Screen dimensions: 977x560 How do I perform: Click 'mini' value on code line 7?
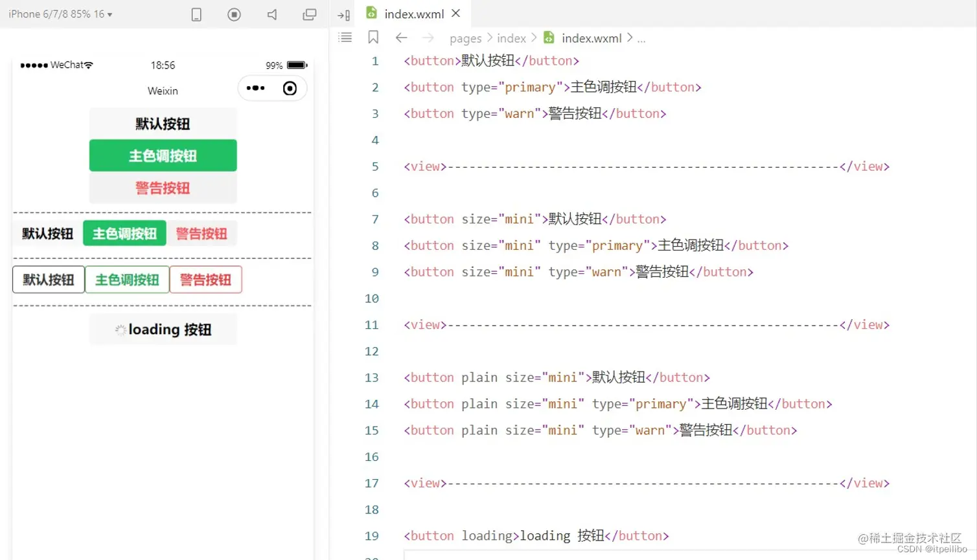(x=520, y=219)
